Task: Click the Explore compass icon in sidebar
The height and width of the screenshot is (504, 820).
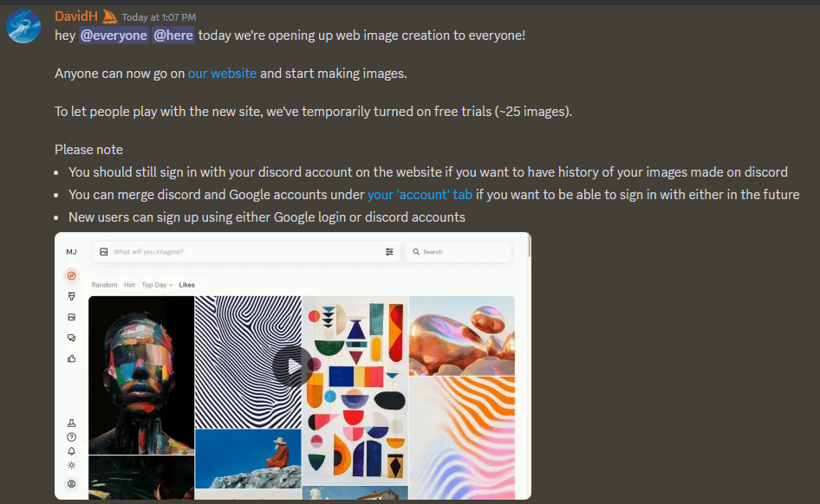Action: tap(72, 275)
